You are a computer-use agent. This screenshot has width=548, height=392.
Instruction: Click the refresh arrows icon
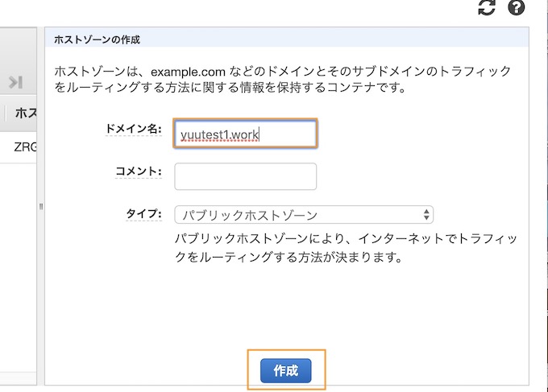point(487,8)
